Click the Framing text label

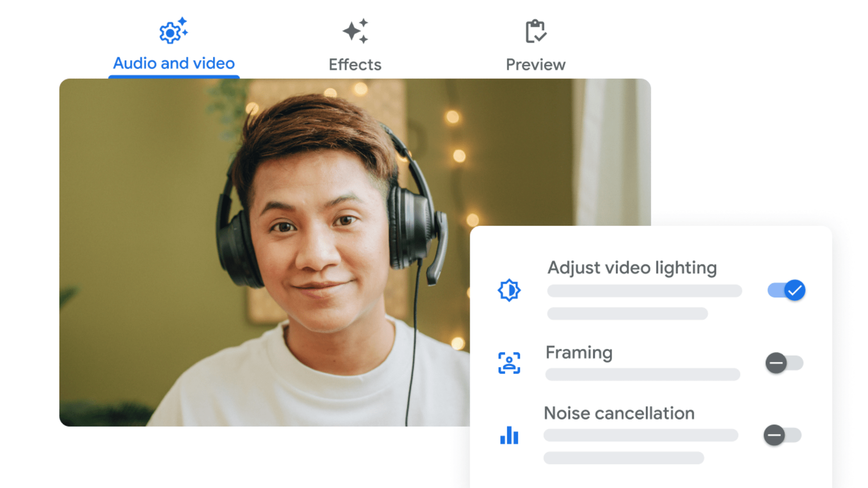click(x=579, y=353)
